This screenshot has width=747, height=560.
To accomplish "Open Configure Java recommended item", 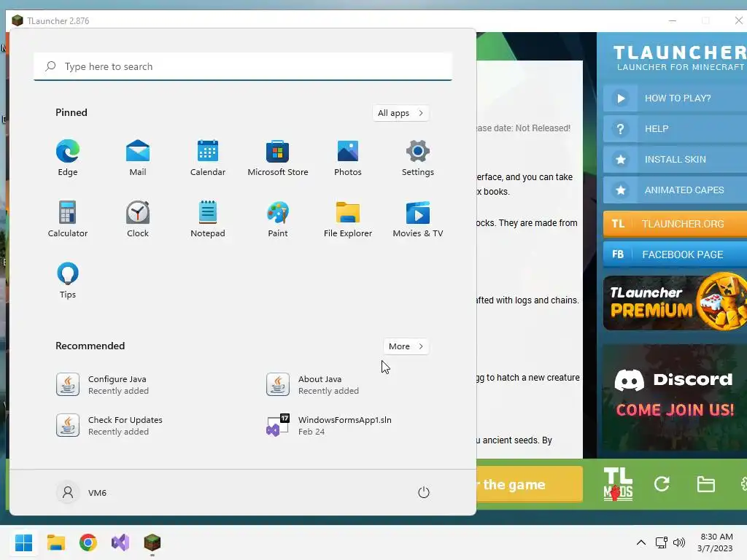I will 102,385.
